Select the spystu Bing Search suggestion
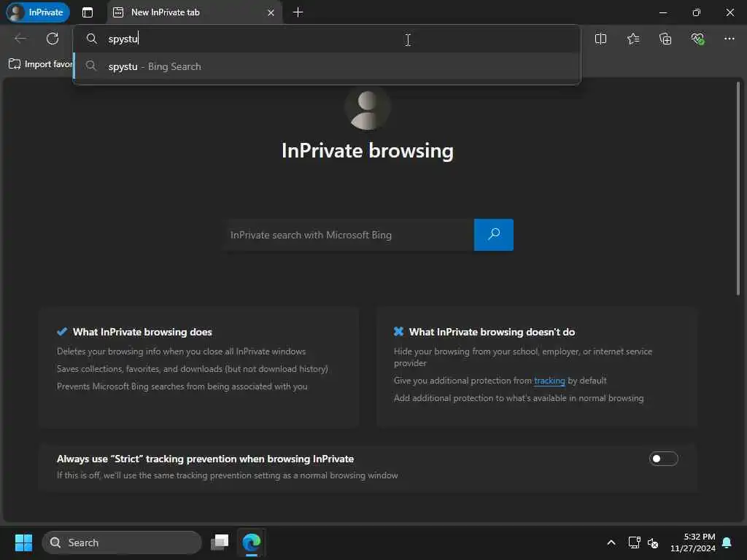Screen dimensions: 747x560 [x=327, y=66]
